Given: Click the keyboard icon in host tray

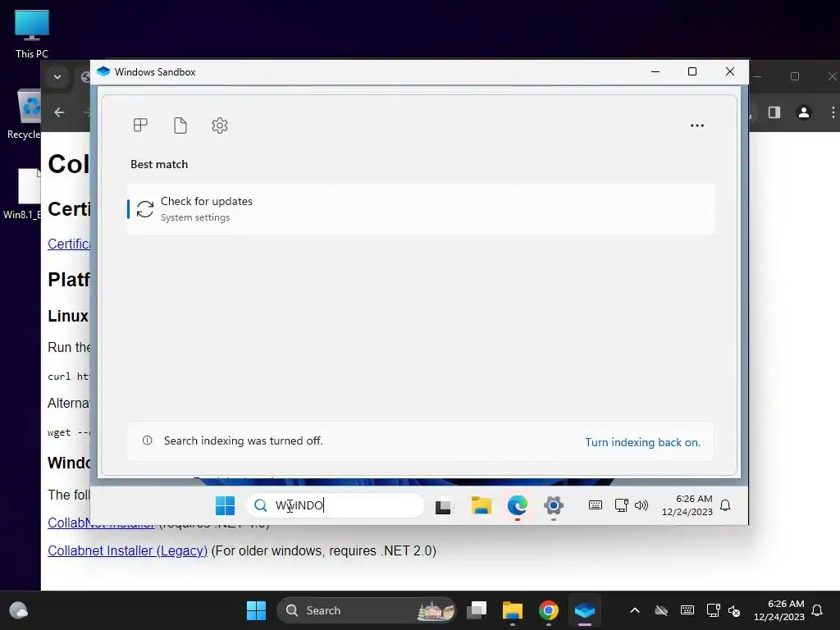Looking at the screenshot, I should pos(687,609).
